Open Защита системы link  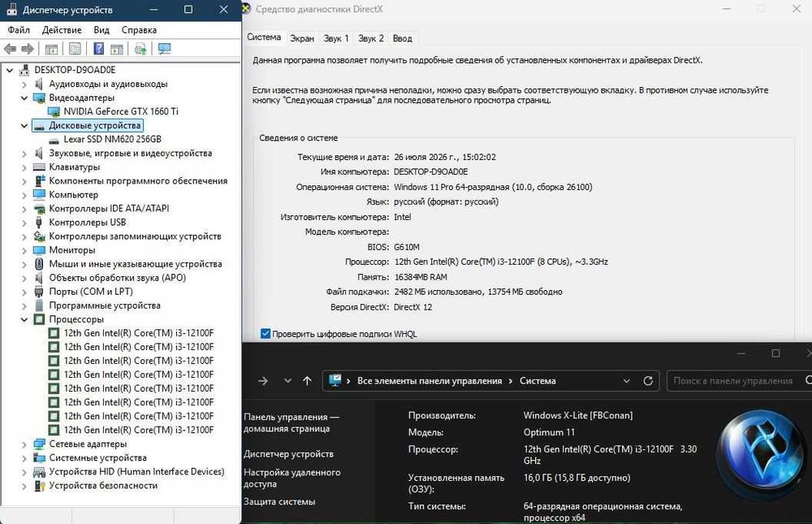[x=279, y=502]
